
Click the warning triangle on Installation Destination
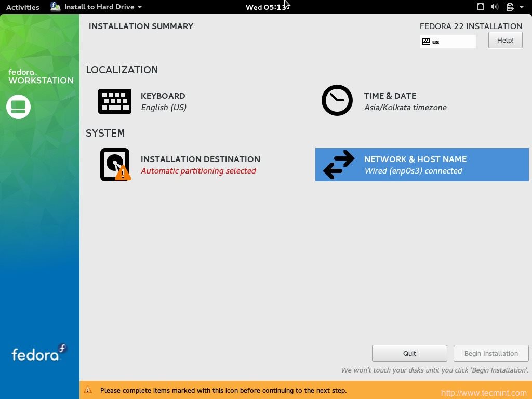click(124, 173)
